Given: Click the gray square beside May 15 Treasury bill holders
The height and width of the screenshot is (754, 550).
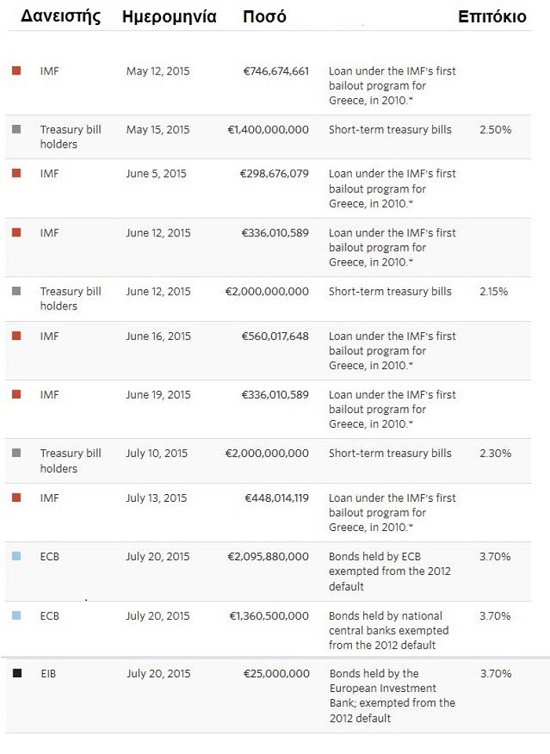Looking at the screenshot, I should pyautogui.click(x=16, y=129).
